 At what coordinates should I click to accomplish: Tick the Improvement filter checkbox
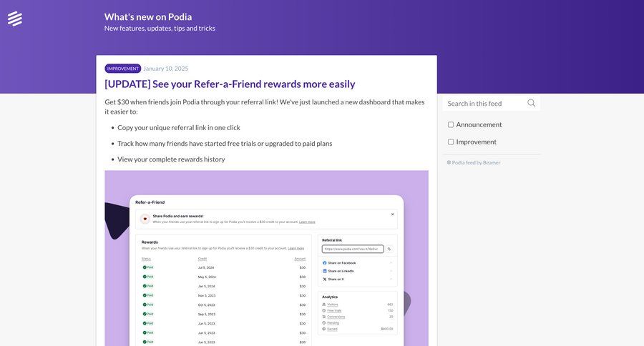pyautogui.click(x=451, y=142)
